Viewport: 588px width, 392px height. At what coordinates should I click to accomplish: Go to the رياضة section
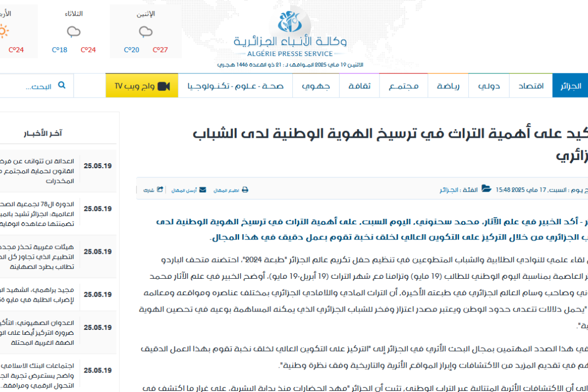[x=449, y=86]
